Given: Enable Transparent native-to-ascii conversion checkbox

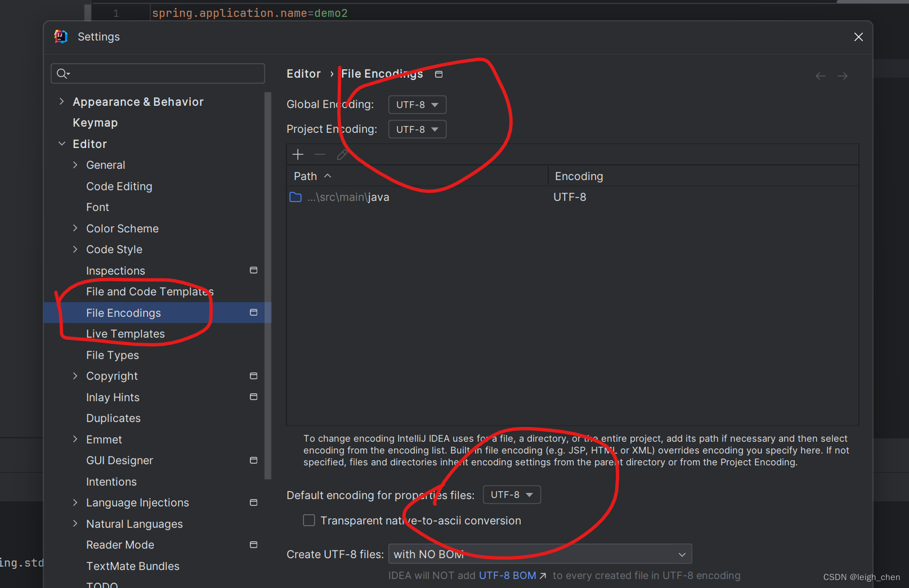Looking at the screenshot, I should (x=309, y=520).
